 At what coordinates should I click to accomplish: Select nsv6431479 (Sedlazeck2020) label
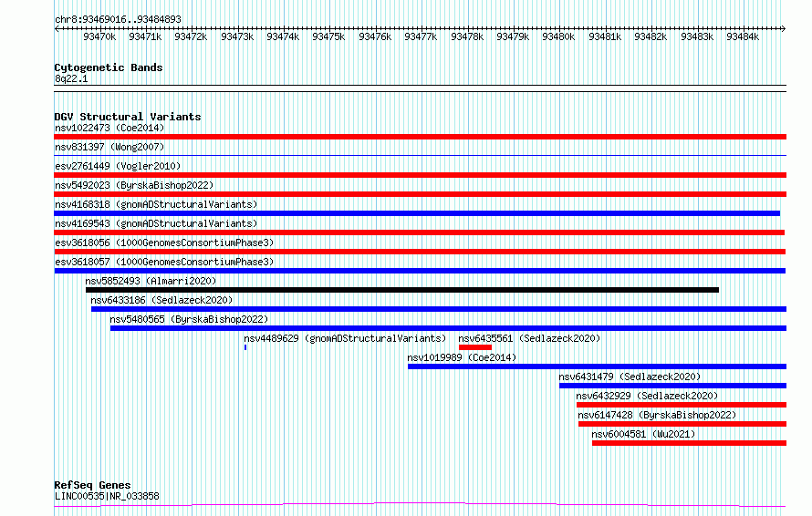(630, 377)
